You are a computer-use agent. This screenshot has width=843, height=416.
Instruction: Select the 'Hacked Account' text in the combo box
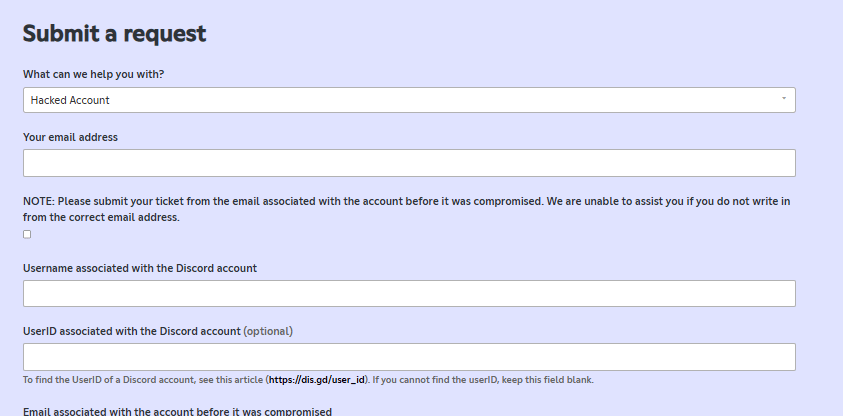click(x=70, y=100)
